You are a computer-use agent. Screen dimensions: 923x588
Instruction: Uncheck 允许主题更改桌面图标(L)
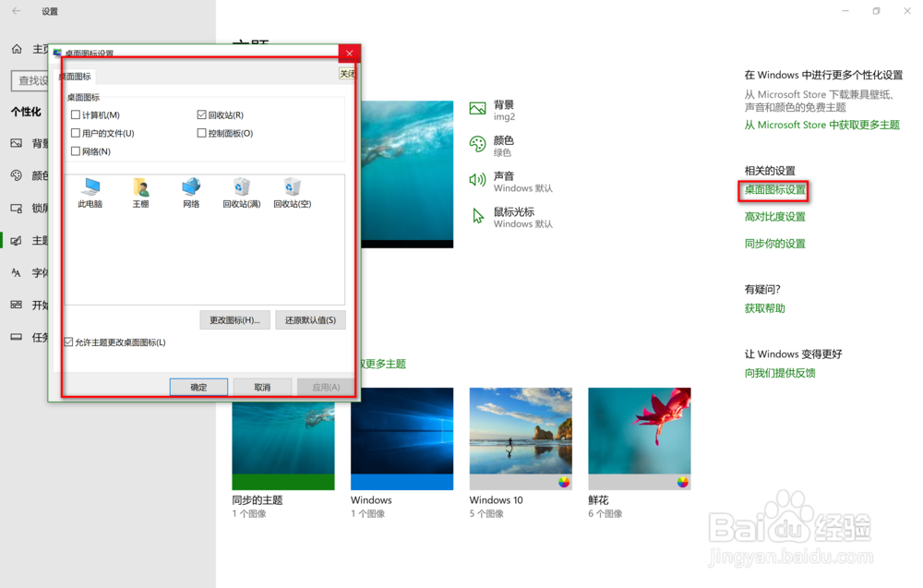pyautogui.click(x=68, y=341)
